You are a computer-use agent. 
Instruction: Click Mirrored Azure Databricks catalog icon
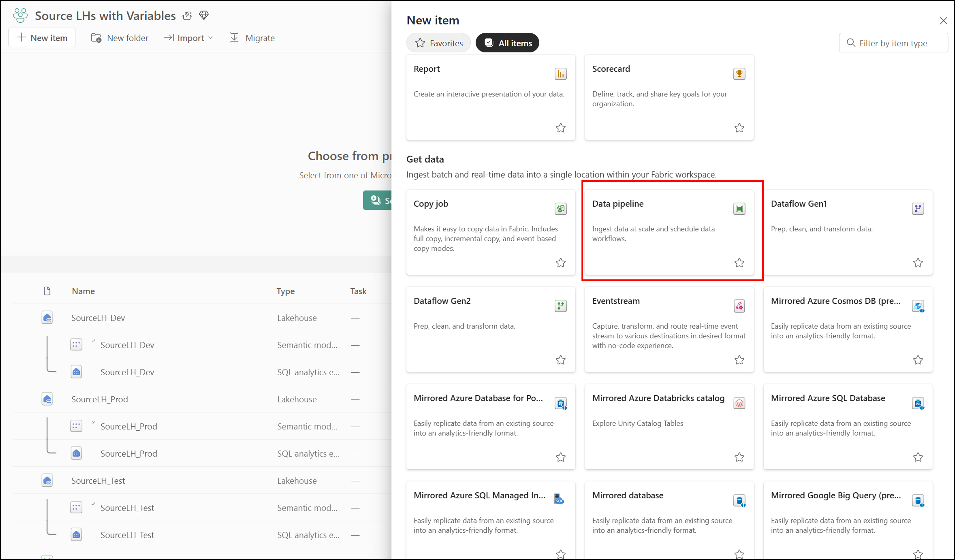[x=739, y=403]
